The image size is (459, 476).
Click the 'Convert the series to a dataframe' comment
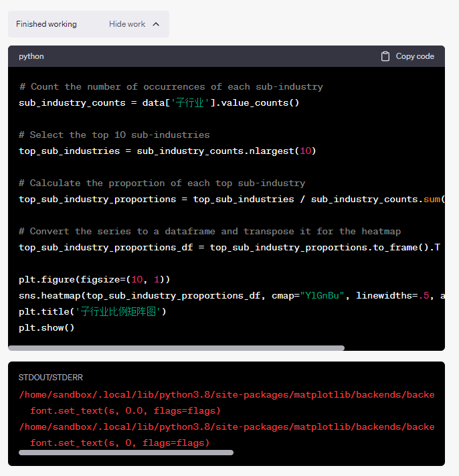[209, 231]
